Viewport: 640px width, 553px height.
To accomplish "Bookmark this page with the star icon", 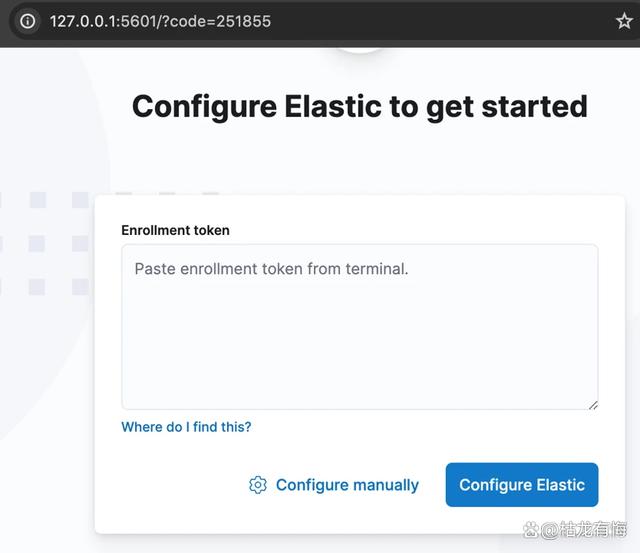I will point(624,21).
